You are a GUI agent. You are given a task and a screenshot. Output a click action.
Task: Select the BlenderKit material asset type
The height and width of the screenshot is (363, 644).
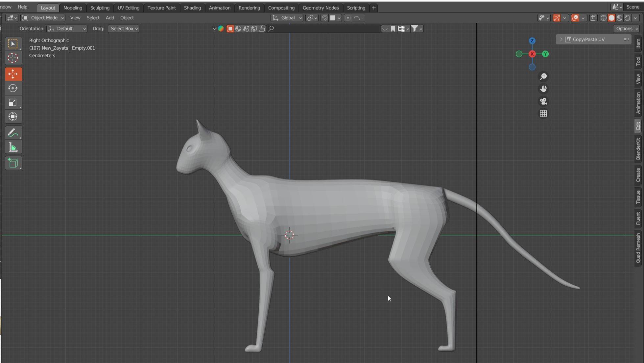click(x=238, y=29)
